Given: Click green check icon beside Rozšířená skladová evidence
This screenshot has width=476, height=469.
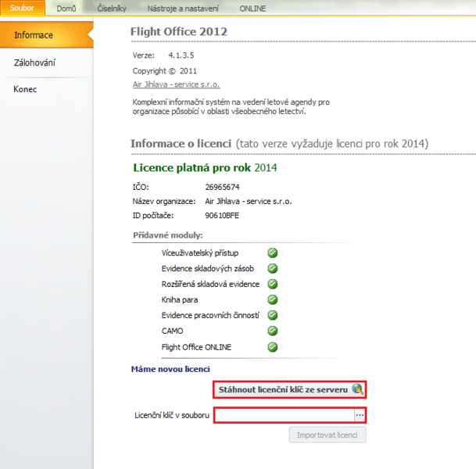Looking at the screenshot, I should coord(273,284).
